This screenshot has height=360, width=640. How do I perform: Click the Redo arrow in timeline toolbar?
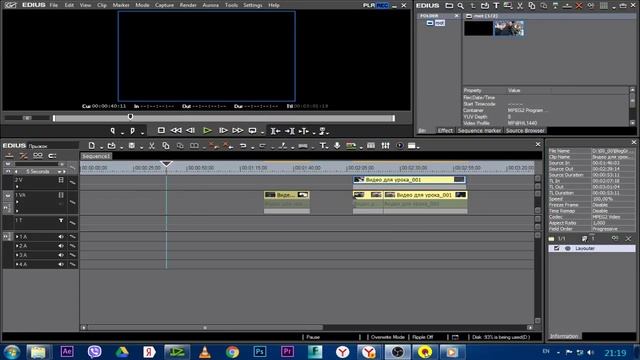[262, 146]
